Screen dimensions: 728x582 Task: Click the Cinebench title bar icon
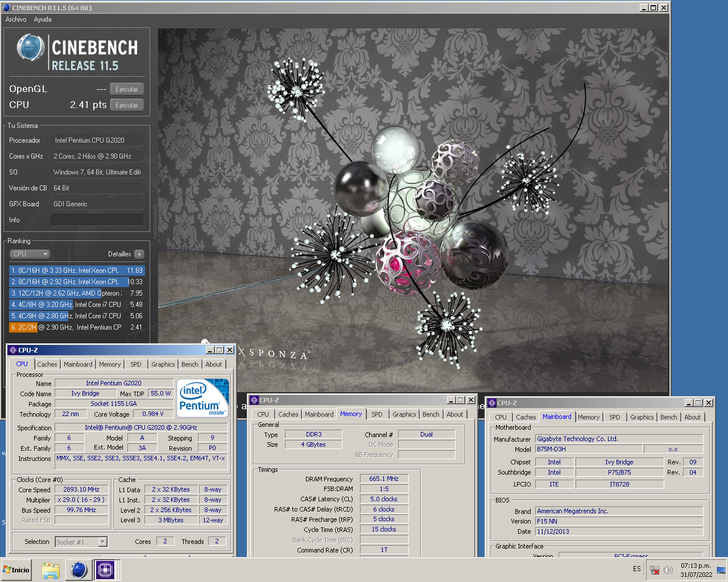[x=6, y=8]
